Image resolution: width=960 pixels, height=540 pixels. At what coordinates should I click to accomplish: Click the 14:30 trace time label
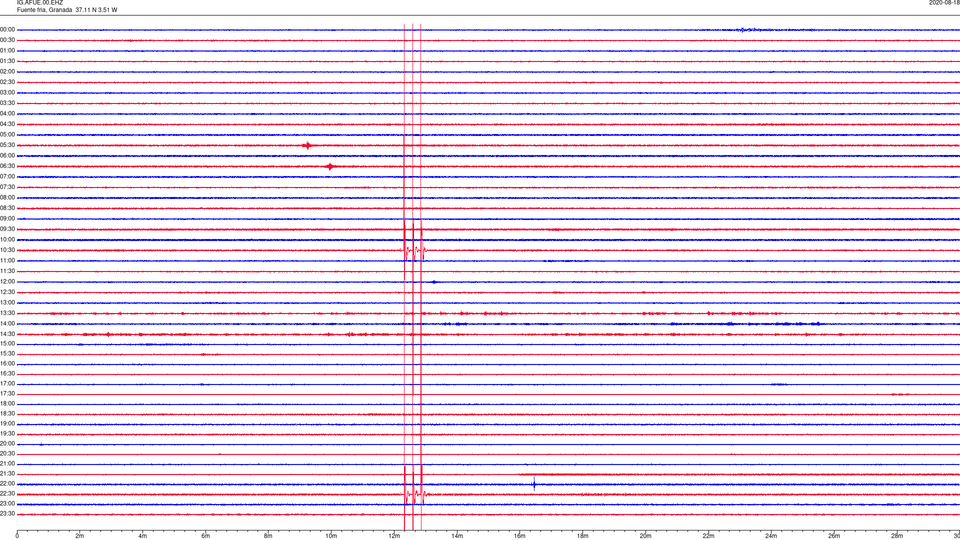7,334
